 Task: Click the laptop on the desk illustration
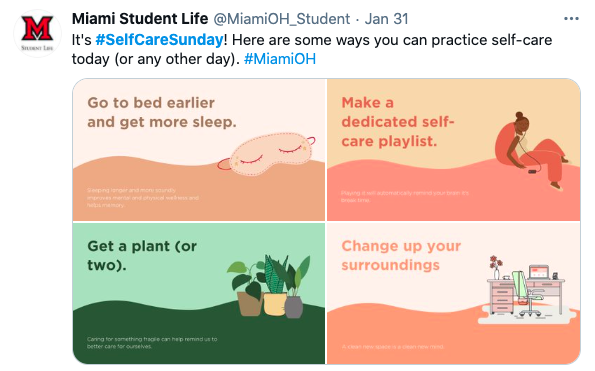click(539, 272)
